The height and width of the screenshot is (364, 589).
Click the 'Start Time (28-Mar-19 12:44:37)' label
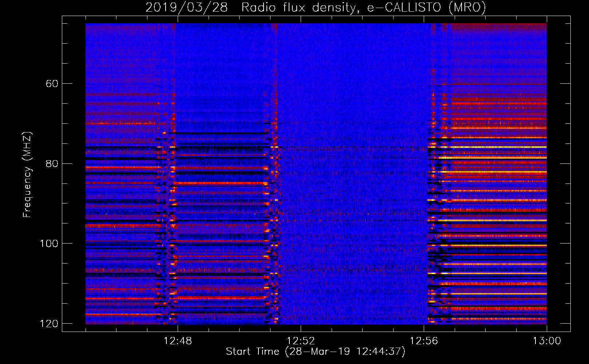316,352
